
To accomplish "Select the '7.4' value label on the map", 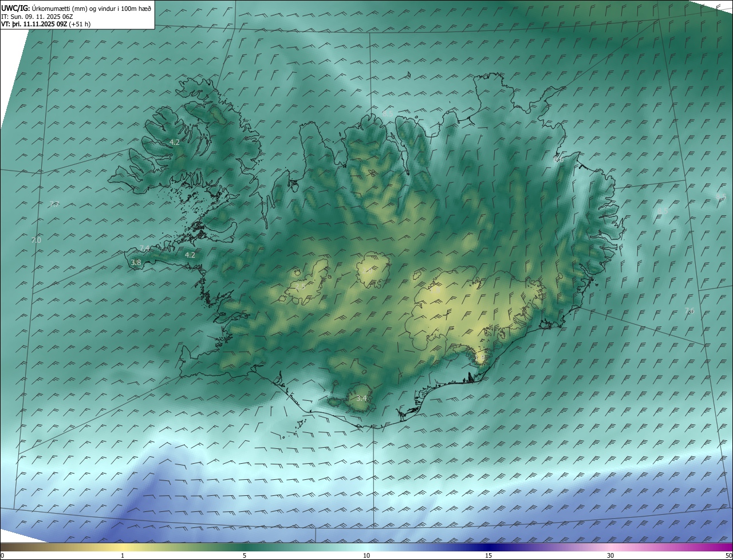I will tap(145, 248).
